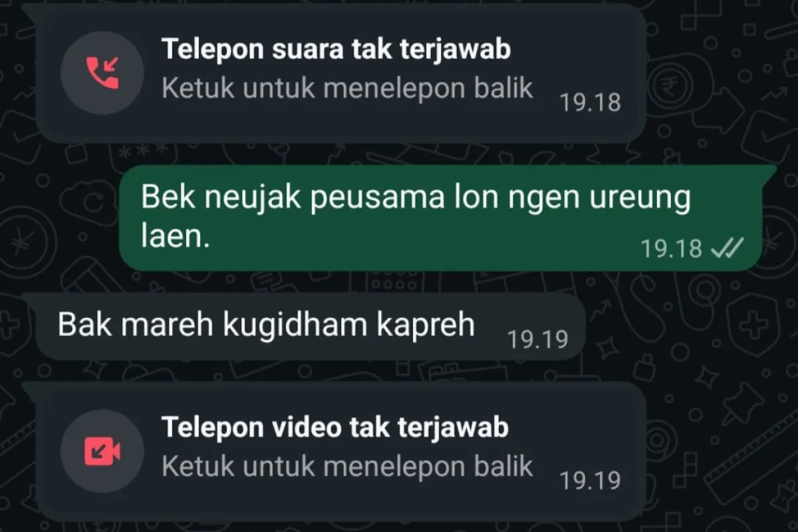Select the incoming "Bak mareh kugidham kapreh" message
The image size is (798, 532).
pos(304,327)
